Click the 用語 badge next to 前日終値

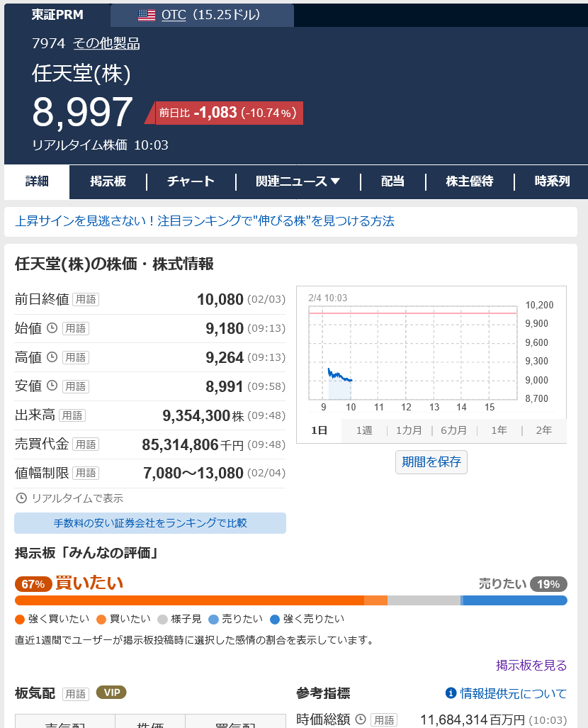(86, 299)
